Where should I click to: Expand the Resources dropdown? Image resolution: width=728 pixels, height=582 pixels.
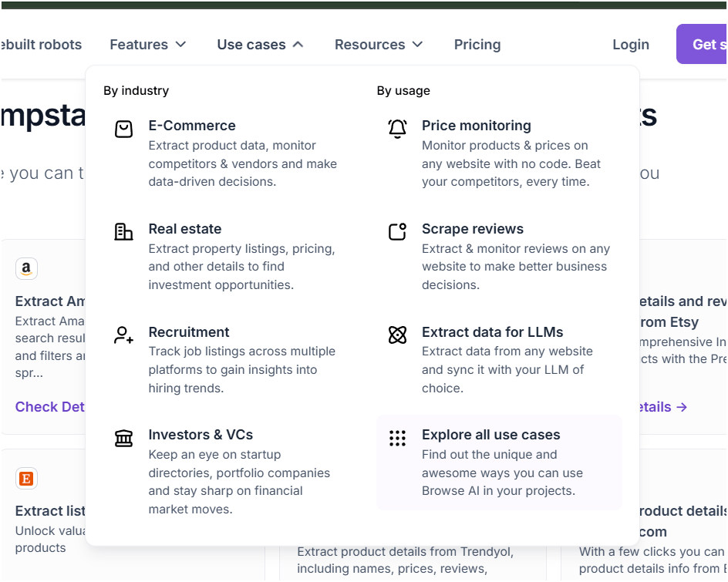[379, 45]
